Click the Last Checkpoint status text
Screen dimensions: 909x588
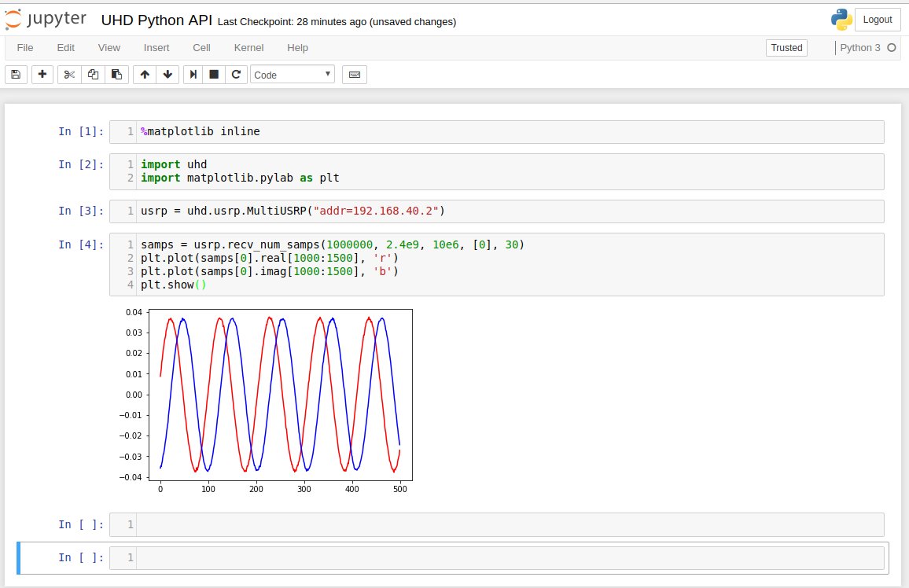coord(337,22)
